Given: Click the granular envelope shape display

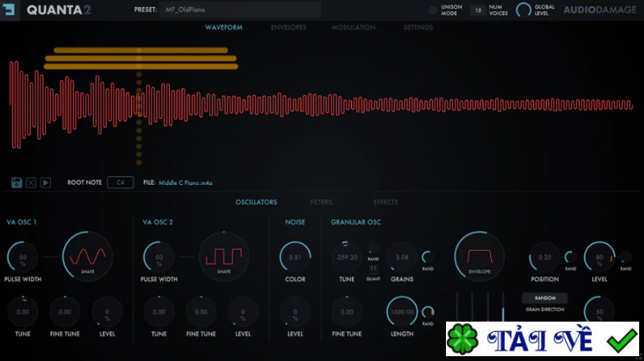Looking at the screenshot, I should click(479, 256).
